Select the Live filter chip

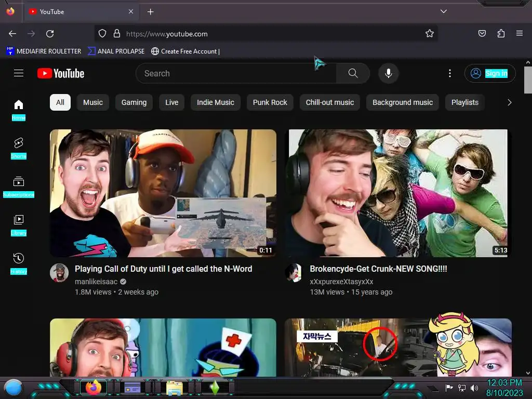pos(171,102)
